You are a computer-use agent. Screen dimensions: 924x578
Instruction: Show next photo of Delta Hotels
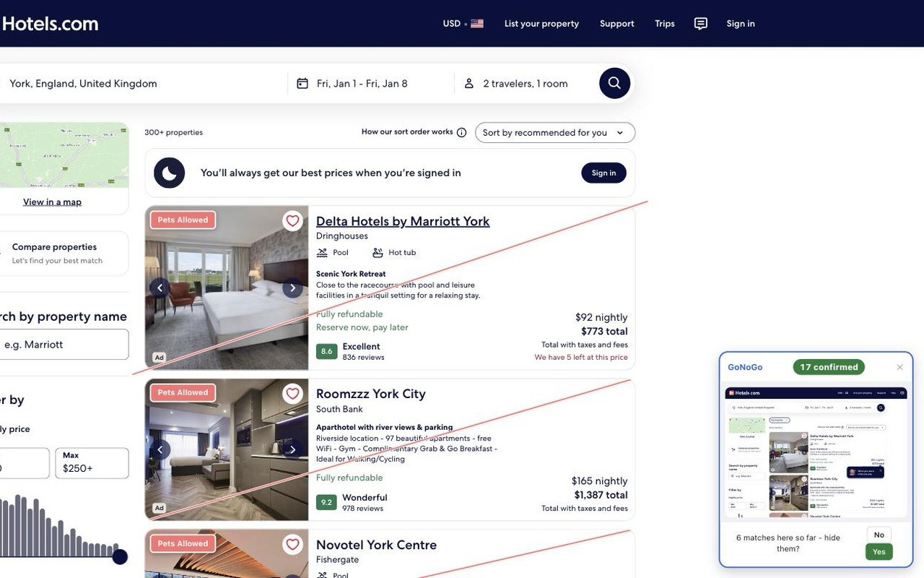pyautogui.click(x=292, y=288)
